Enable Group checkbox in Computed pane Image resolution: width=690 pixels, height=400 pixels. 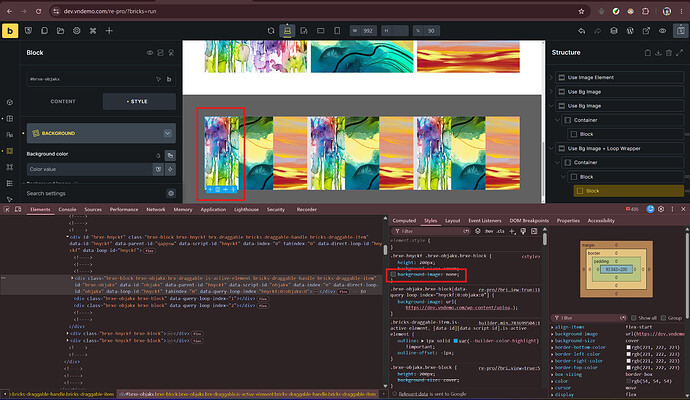pyautogui.click(x=663, y=318)
